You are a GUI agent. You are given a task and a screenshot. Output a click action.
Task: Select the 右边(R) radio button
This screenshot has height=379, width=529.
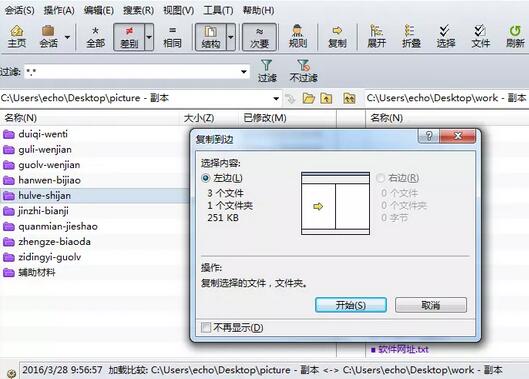(380, 178)
